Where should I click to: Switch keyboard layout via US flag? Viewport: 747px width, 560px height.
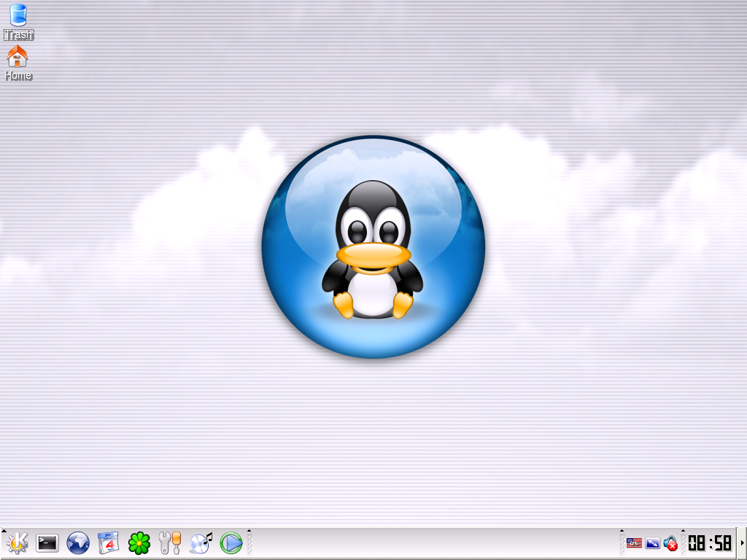point(634,543)
